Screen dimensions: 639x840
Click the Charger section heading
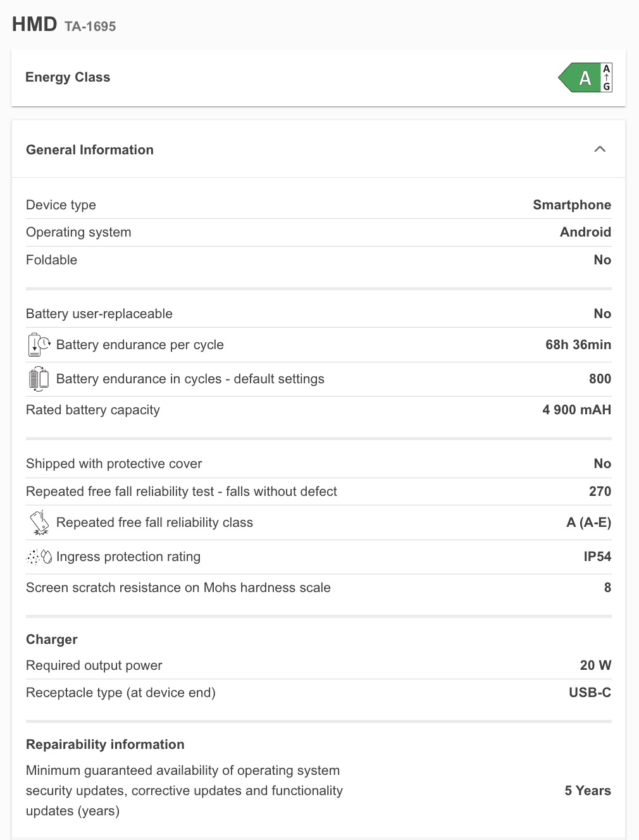click(52, 639)
